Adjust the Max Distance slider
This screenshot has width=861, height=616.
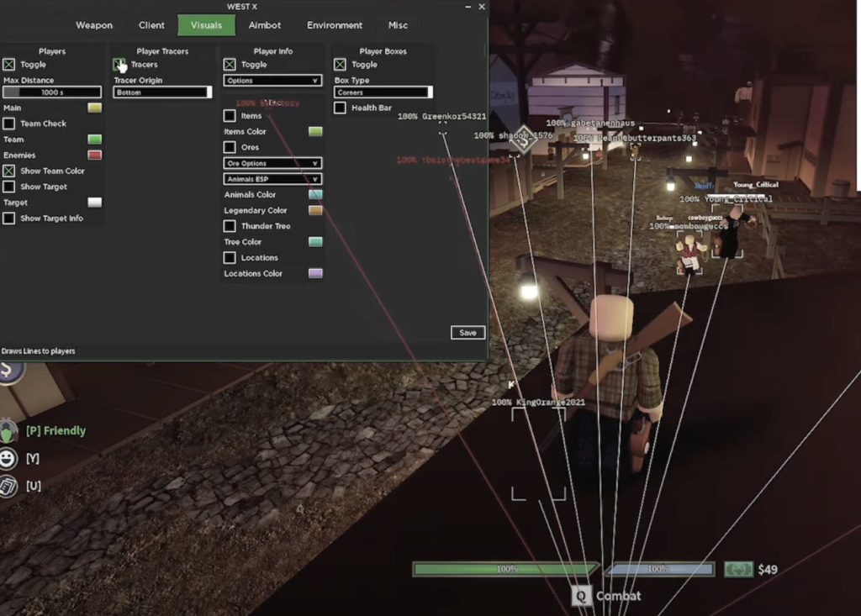pyautogui.click(x=52, y=92)
